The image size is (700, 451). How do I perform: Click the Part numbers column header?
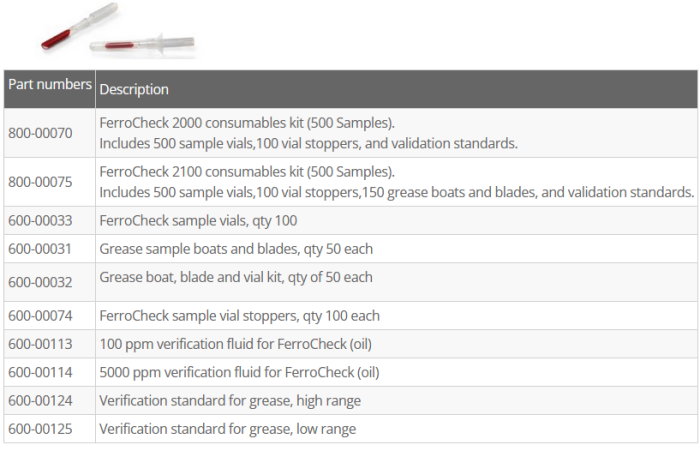pyautogui.click(x=50, y=85)
